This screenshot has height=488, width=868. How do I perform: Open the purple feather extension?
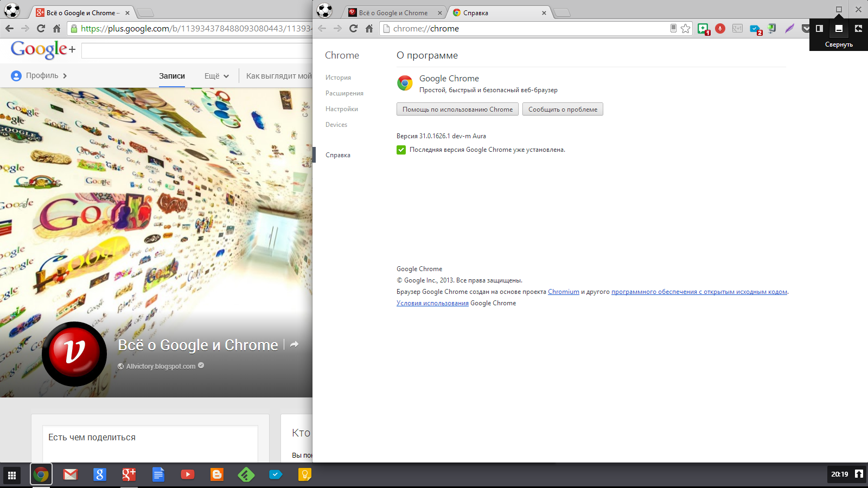(x=789, y=29)
